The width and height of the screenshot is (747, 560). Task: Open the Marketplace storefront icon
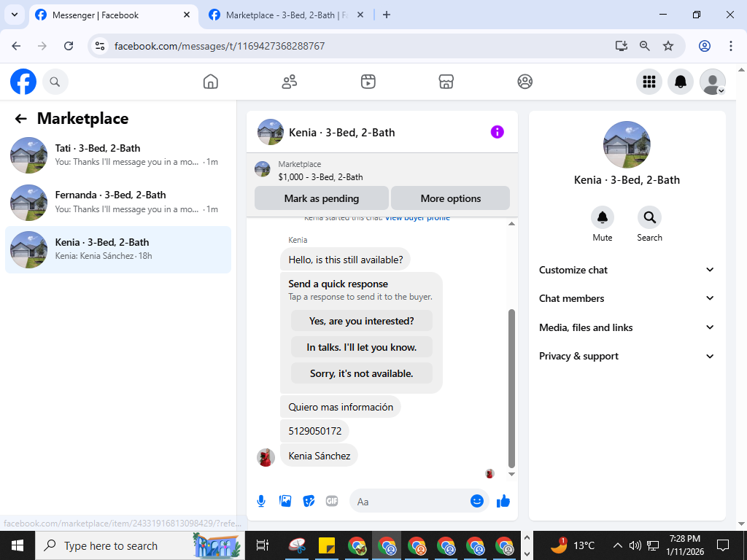point(446,82)
